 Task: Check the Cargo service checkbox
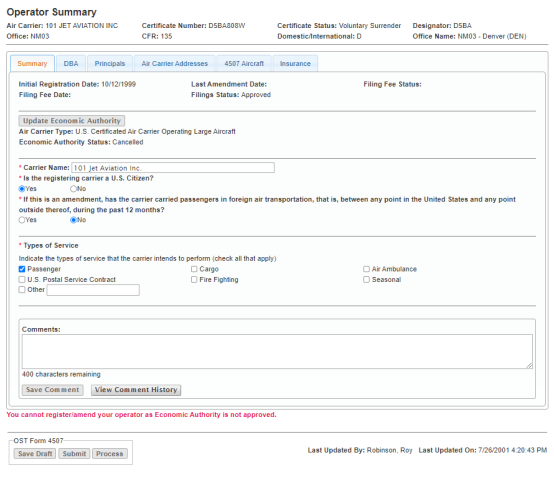[x=194, y=269]
